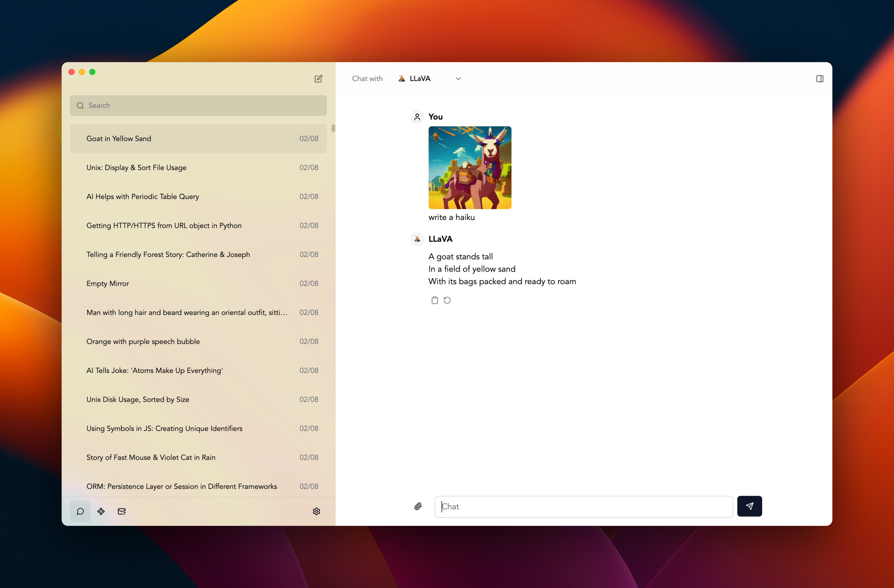The width and height of the screenshot is (894, 588).
Task: Open the chats tab icon
Action: [x=80, y=511]
